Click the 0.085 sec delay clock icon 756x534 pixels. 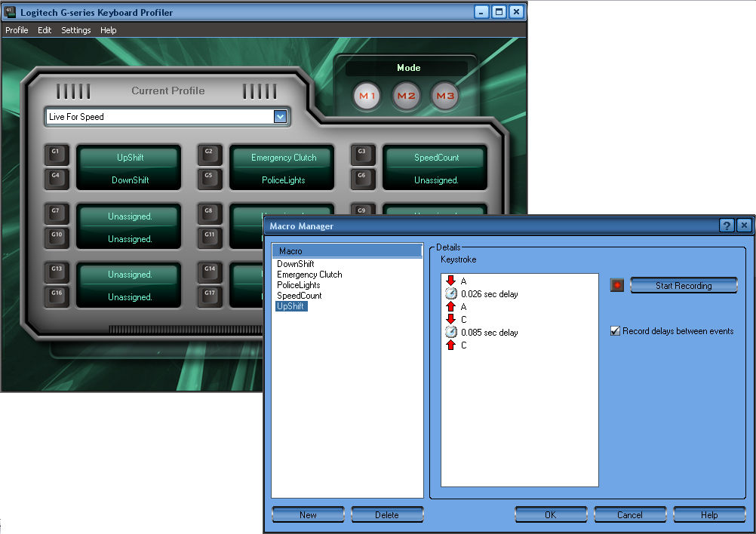450,332
